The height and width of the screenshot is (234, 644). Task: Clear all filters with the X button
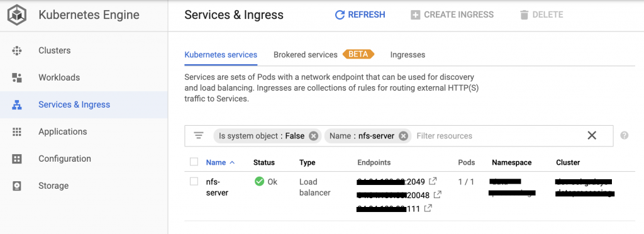click(592, 135)
